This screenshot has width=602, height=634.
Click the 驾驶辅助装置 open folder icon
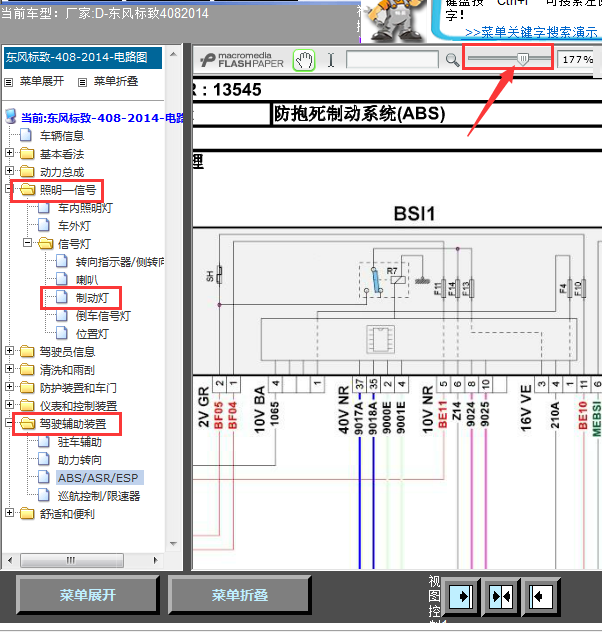coord(27,423)
